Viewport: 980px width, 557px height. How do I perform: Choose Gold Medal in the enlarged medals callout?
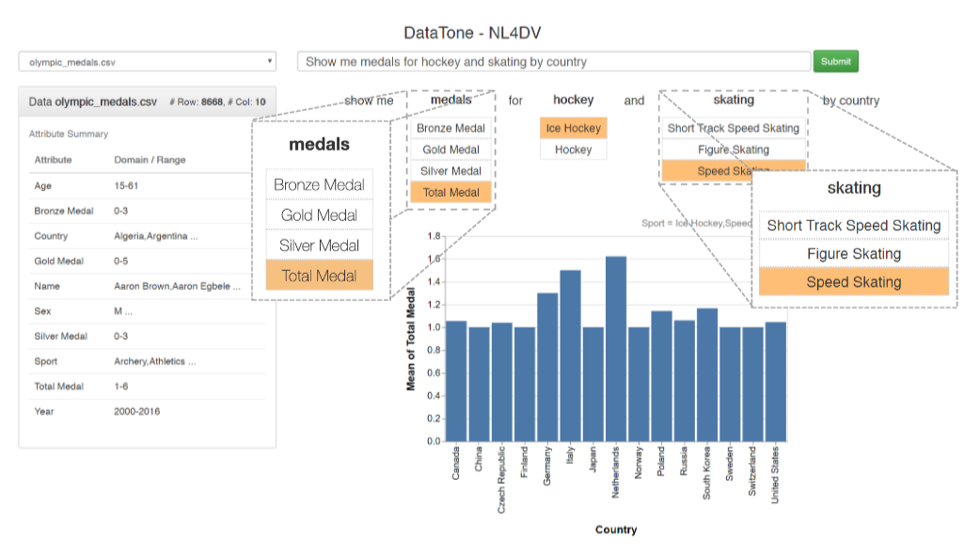(x=319, y=215)
